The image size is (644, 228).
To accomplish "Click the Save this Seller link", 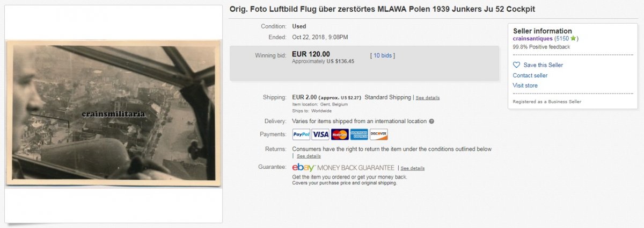I will tap(543, 65).
